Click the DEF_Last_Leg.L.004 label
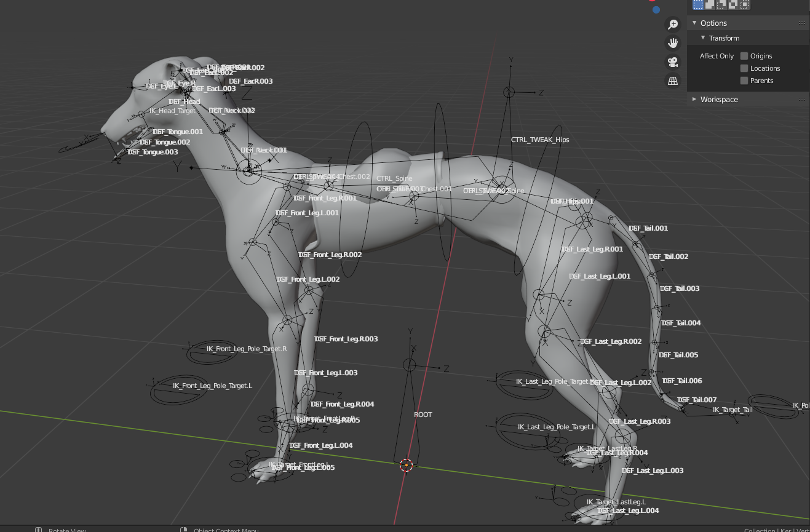This screenshot has width=810, height=532. point(628,510)
